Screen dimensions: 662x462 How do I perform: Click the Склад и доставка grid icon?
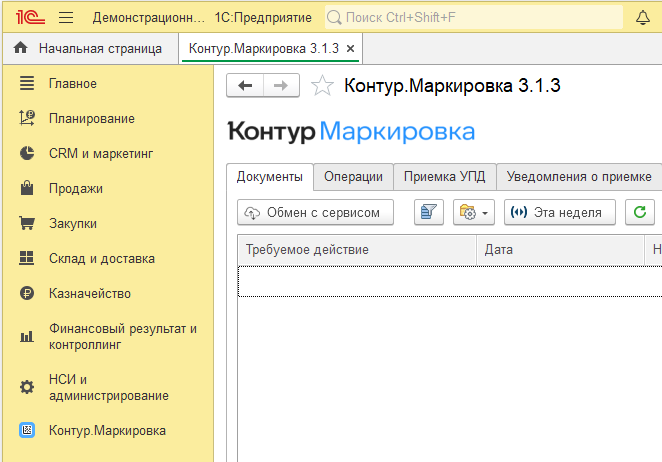coord(27,258)
